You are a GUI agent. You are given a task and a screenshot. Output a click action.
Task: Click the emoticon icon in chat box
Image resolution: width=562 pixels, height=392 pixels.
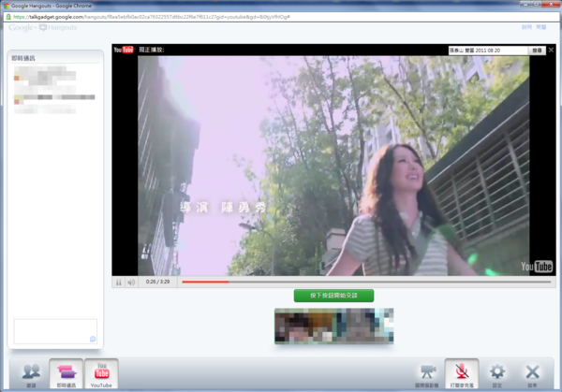click(x=93, y=339)
